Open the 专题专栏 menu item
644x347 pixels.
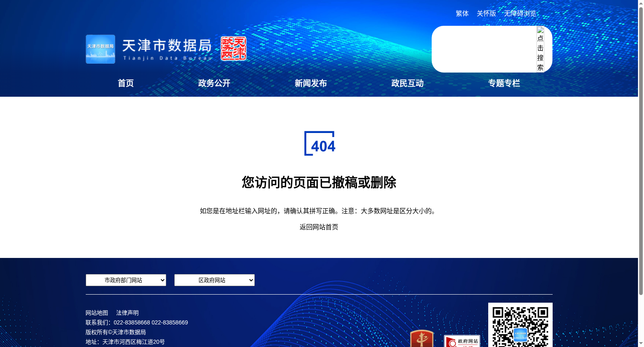(504, 83)
